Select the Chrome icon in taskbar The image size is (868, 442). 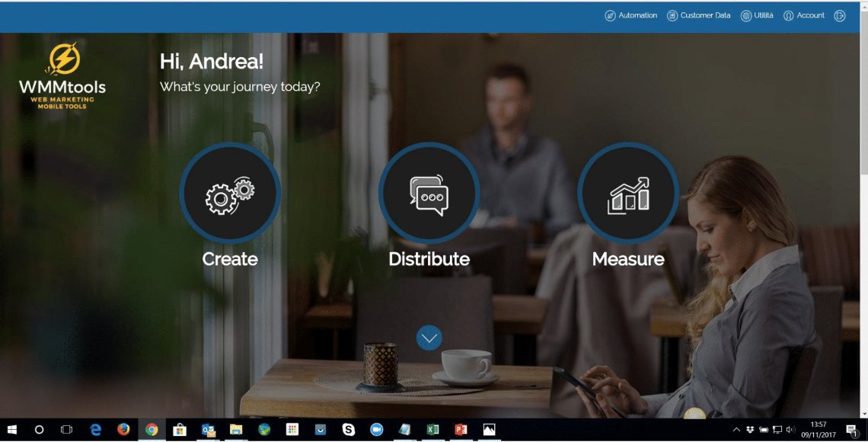pos(152,430)
